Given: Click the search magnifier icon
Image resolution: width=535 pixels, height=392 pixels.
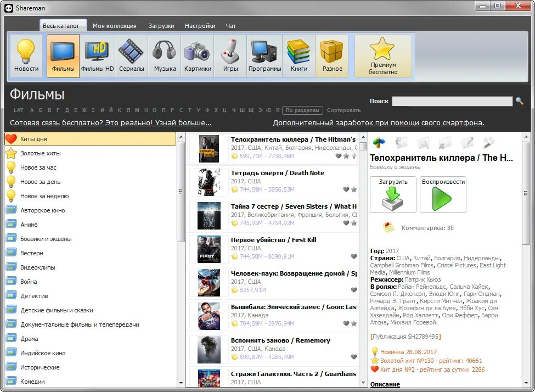Looking at the screenshot, I should (x=519, y=101).
